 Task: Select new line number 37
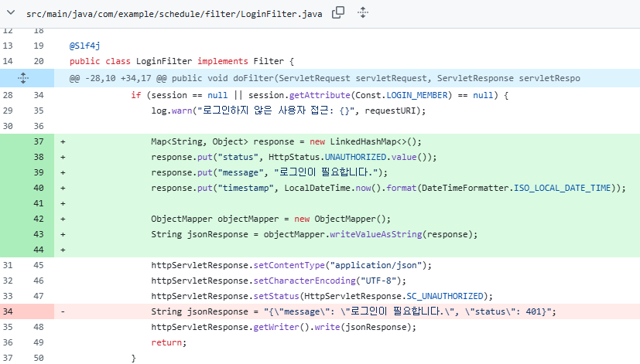(39, 141)
